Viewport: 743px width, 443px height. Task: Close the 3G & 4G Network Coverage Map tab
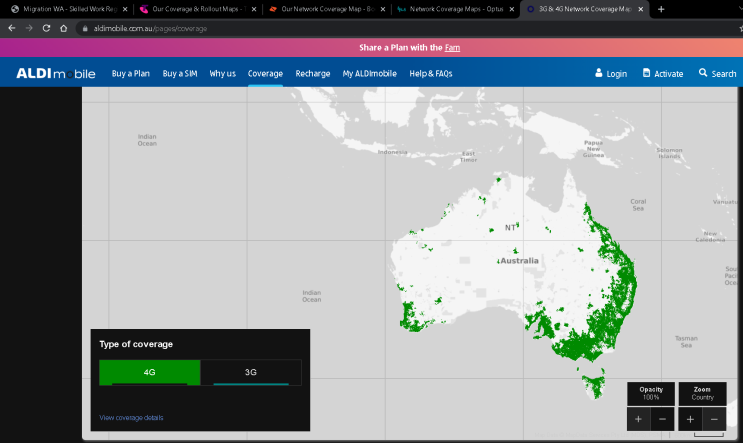[x=641, y=9]
